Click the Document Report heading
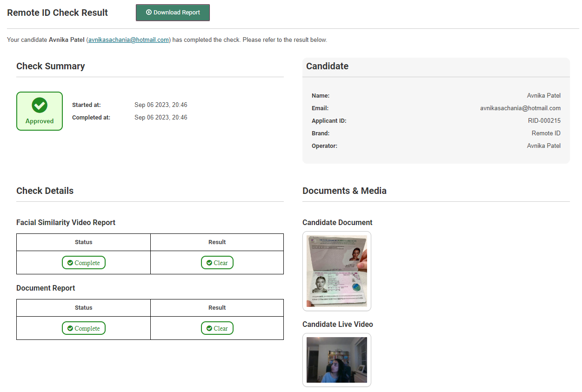The image size is (582, 392). click(46, 288)
